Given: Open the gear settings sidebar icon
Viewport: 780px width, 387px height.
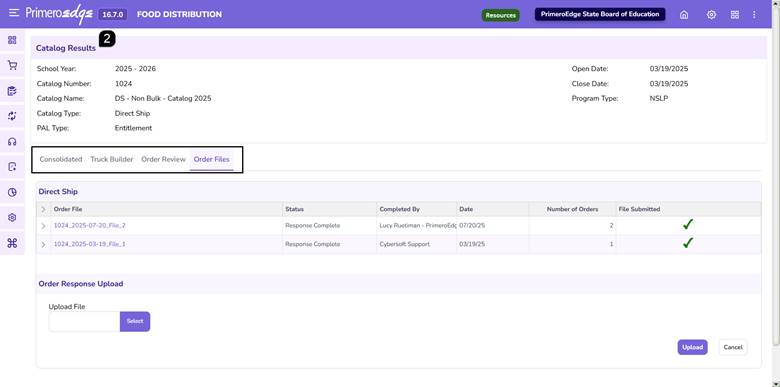Looking at the screenshot, I should point(12,218).
